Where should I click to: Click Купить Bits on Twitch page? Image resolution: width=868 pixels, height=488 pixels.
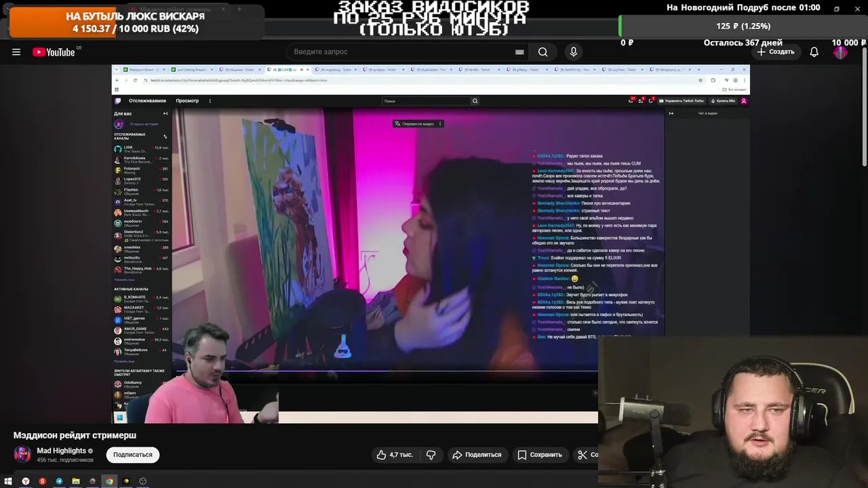724,101
